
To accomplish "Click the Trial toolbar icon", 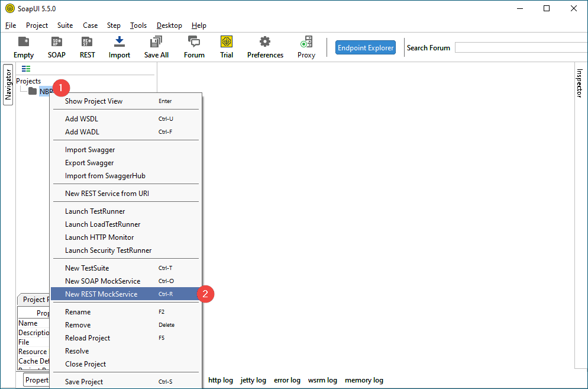I will point(227,41).
